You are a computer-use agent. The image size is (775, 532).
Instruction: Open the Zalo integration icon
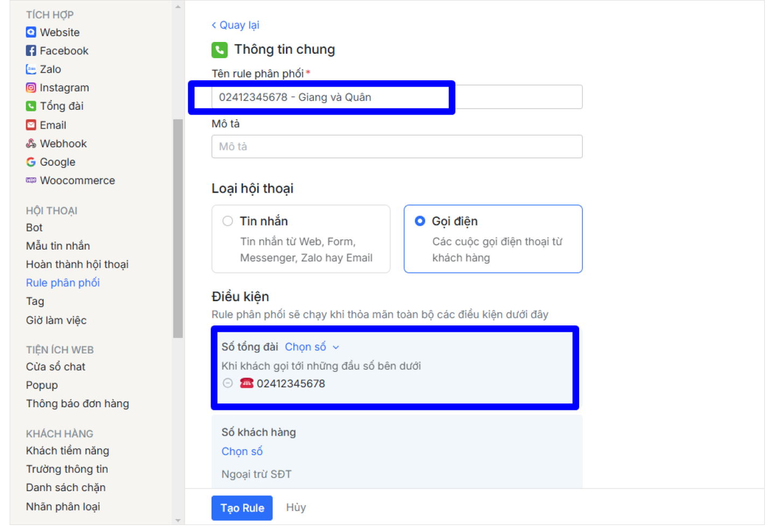[31, 69]
